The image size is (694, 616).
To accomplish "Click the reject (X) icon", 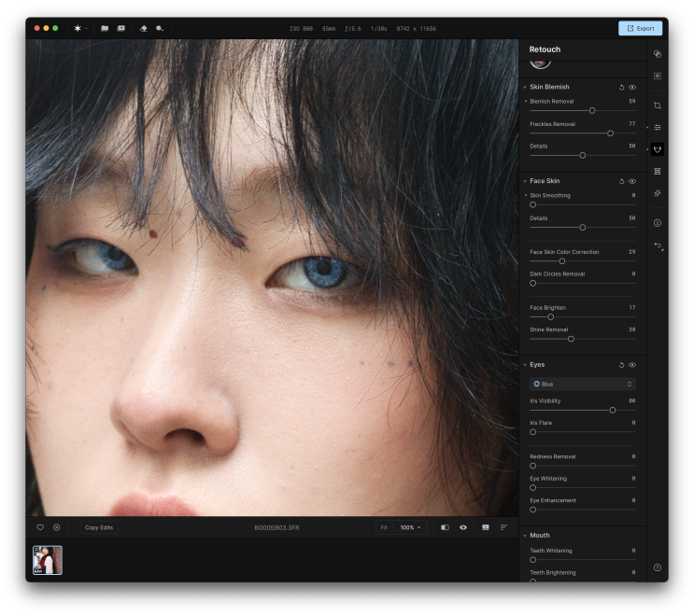I will tap(56, 527).
